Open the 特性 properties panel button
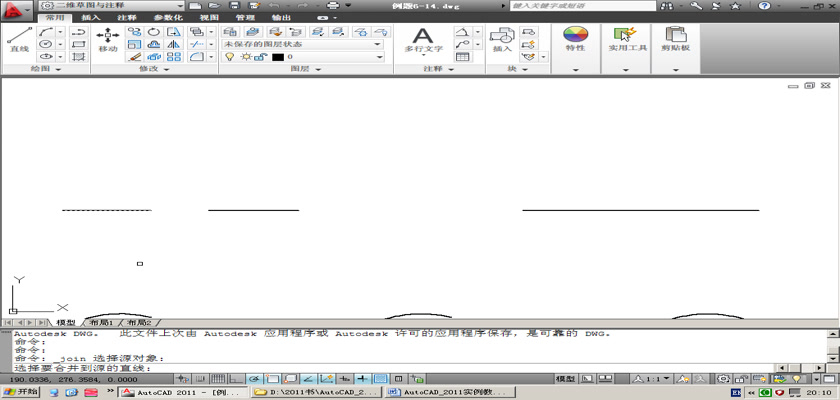The image size is (840, 400). [x=575, y=39]
